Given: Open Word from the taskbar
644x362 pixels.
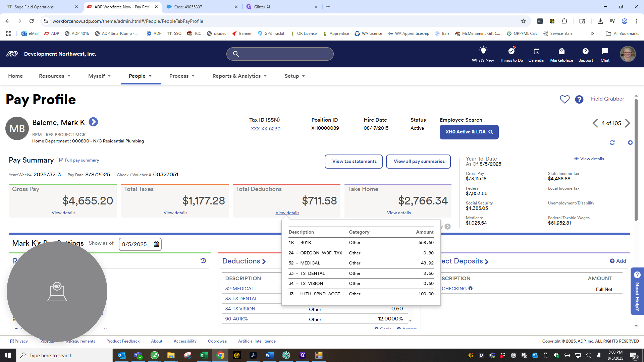Looking at the screenshot, I should (269, 355).
